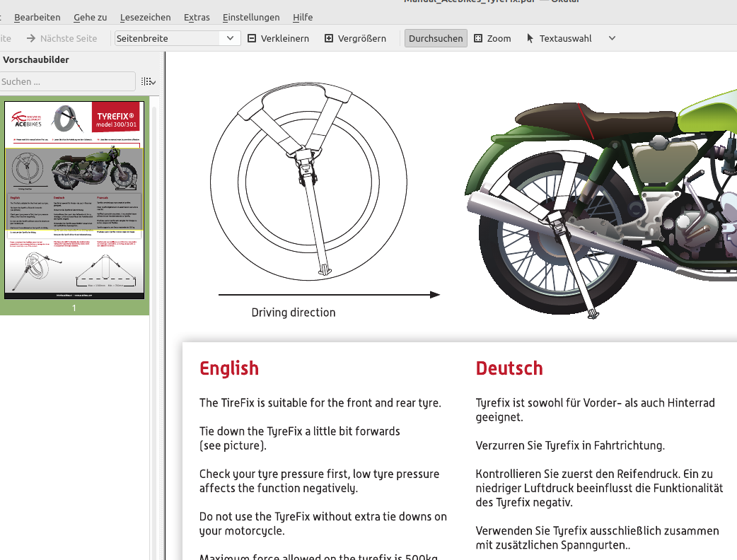737x560 pixels.
Task: Activate the Textauswahl cursor icon
Action: pos(530,38)
